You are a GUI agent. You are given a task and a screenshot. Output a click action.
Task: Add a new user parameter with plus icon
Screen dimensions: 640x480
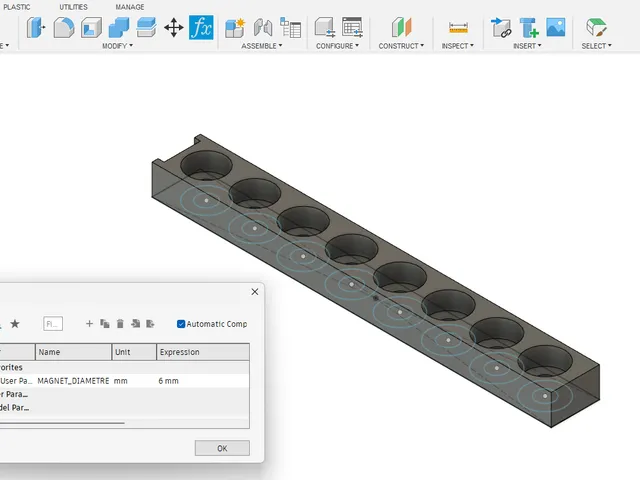(x=89, y=324)
